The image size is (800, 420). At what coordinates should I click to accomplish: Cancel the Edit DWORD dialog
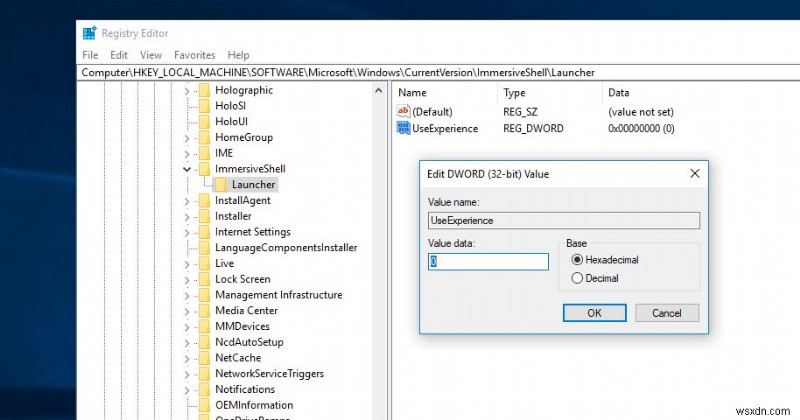[667, 313]
